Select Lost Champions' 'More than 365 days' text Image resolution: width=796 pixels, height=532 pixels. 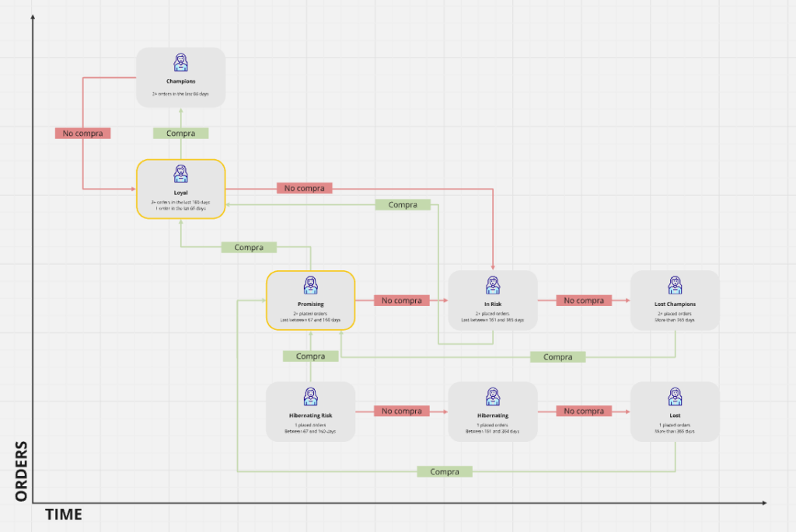click(676, 320)
